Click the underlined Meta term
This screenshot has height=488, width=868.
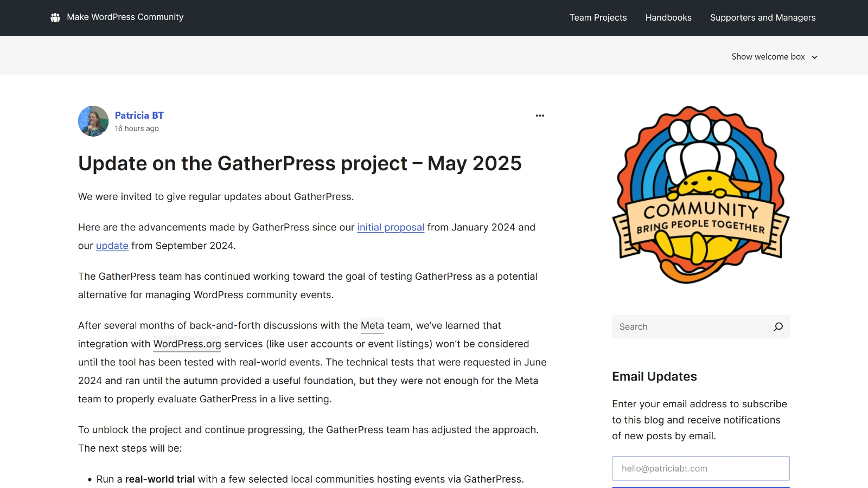tap(372, 325)
